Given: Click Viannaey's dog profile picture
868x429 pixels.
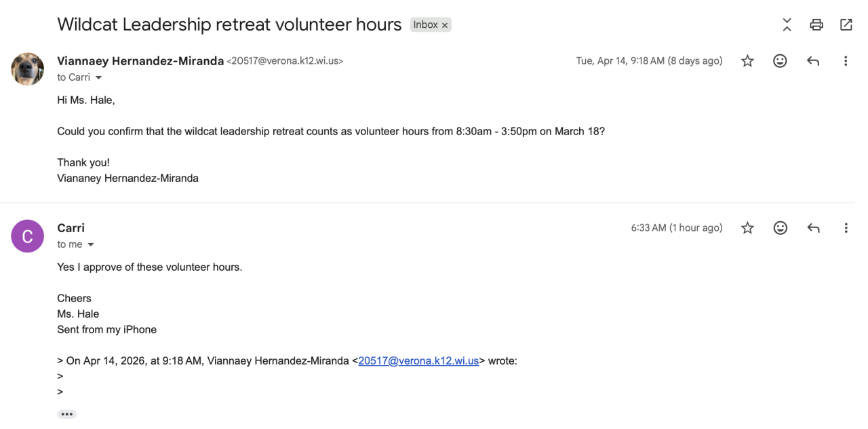Looking at the screenshot, I should coord(28,69).
